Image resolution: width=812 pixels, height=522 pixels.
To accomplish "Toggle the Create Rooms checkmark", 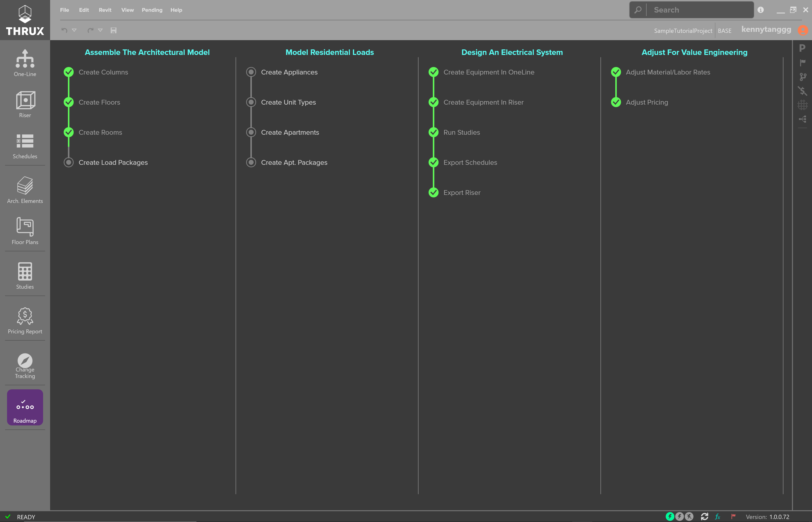I will point(69,132).
